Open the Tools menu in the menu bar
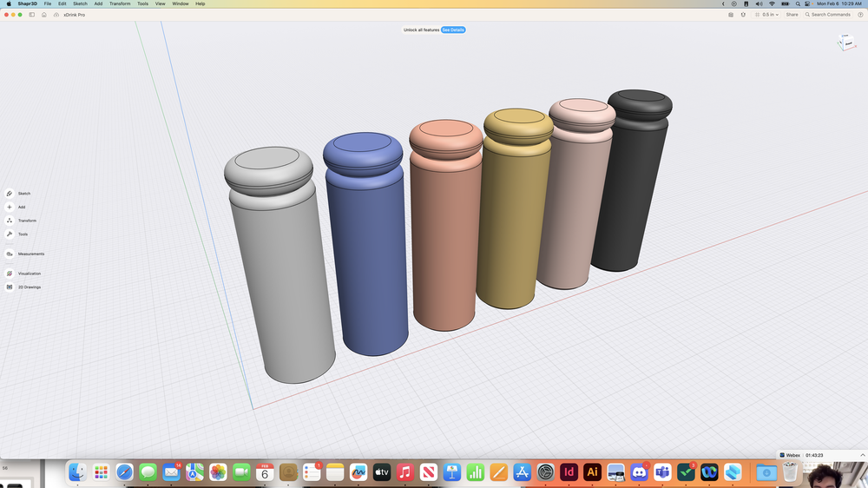The width and height of the screenshot is (868, 488). [x=143, y=3]
